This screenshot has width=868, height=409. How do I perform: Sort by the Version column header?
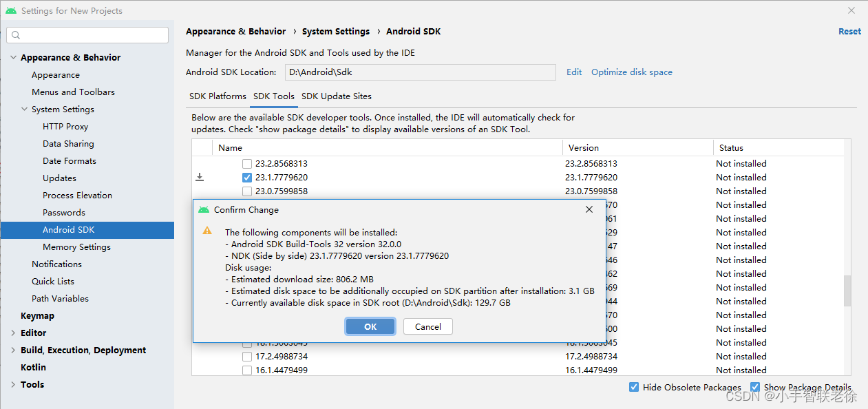click(638, 148)
